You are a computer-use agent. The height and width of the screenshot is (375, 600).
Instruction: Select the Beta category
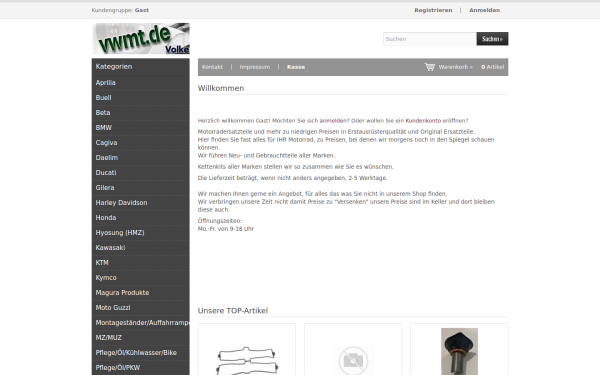tap(140, 112)
